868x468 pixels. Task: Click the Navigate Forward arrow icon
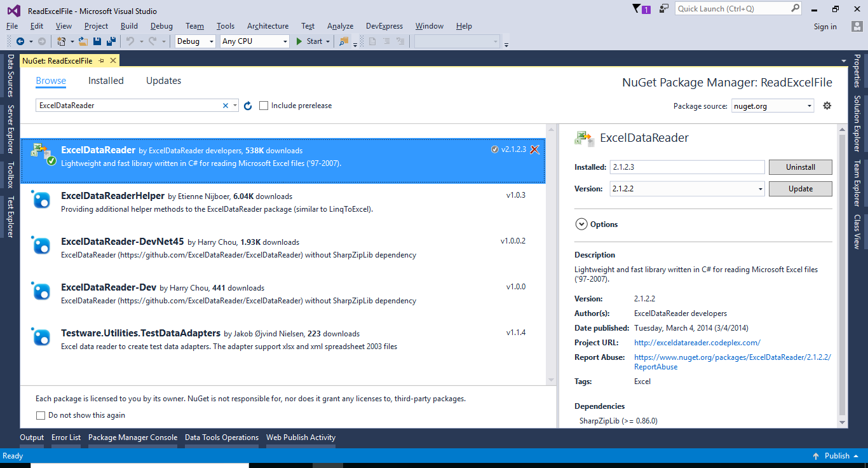click(x=42, y=41)
